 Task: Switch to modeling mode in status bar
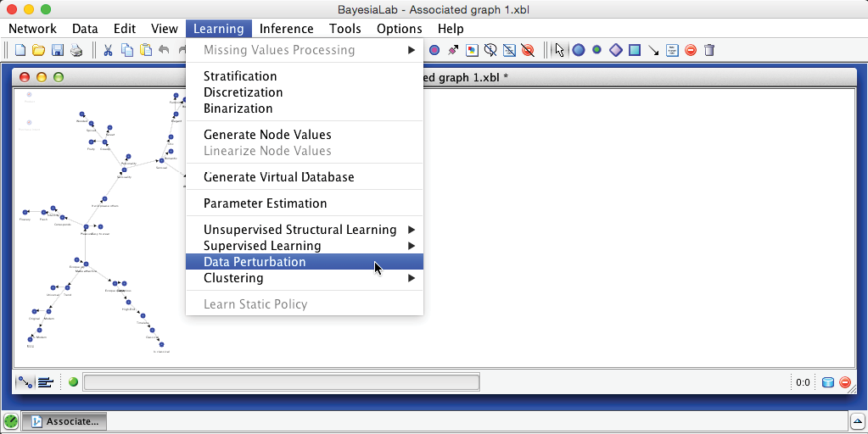click(25, 382)
